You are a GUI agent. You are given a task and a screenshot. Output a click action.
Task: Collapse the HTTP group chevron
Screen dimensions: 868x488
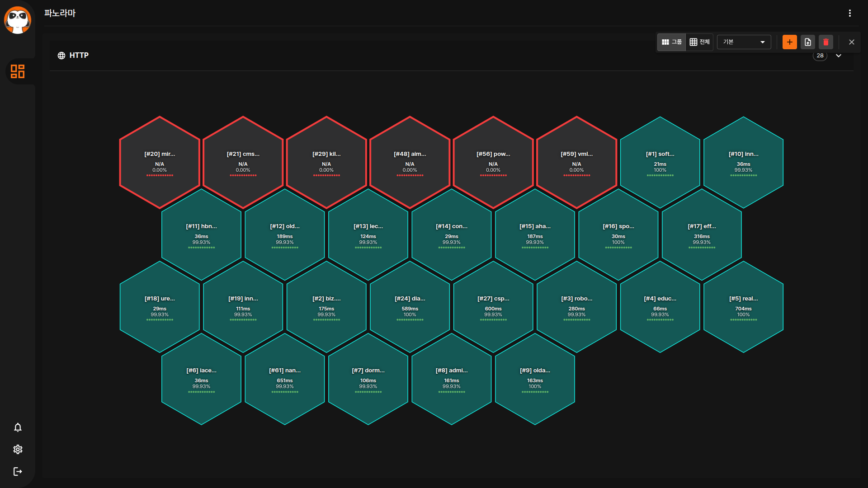839,56
